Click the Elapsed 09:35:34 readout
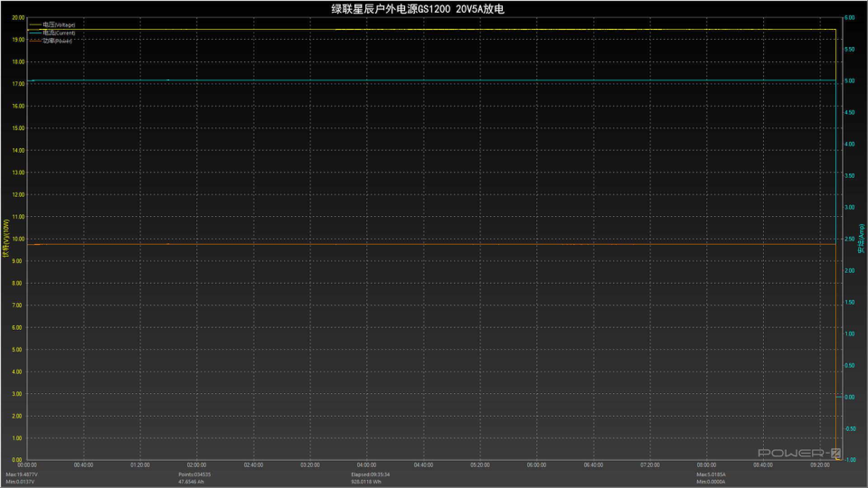868x488 pixels. point(370,475)
